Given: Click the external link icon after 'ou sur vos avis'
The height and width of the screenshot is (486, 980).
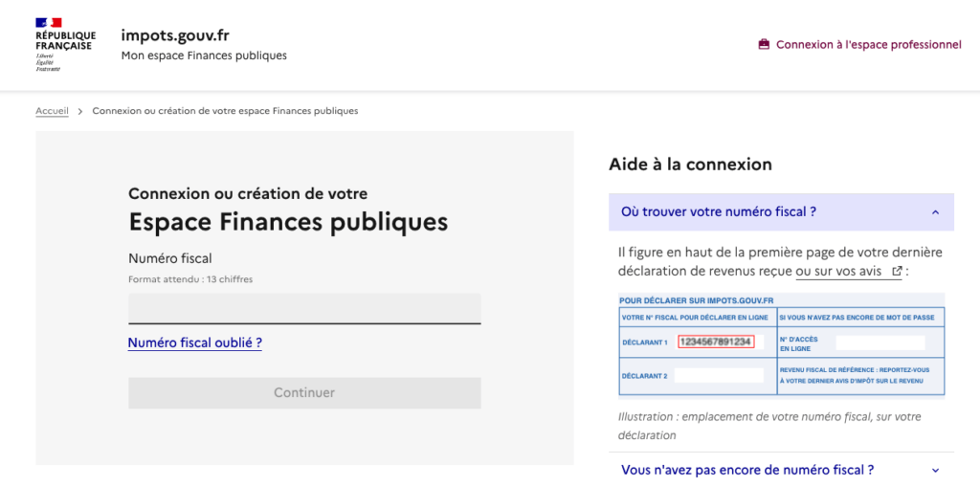Looking at the screenshot, I should 897,271.
